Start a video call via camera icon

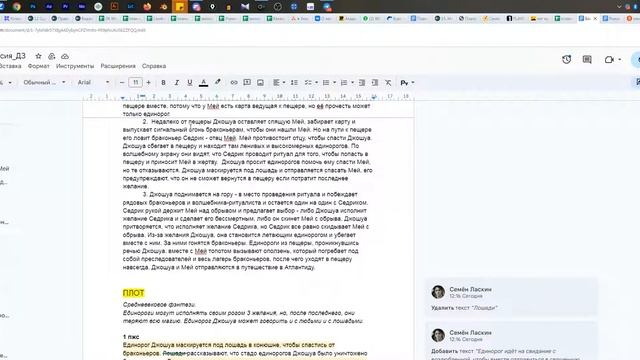[x=609, y=60]
